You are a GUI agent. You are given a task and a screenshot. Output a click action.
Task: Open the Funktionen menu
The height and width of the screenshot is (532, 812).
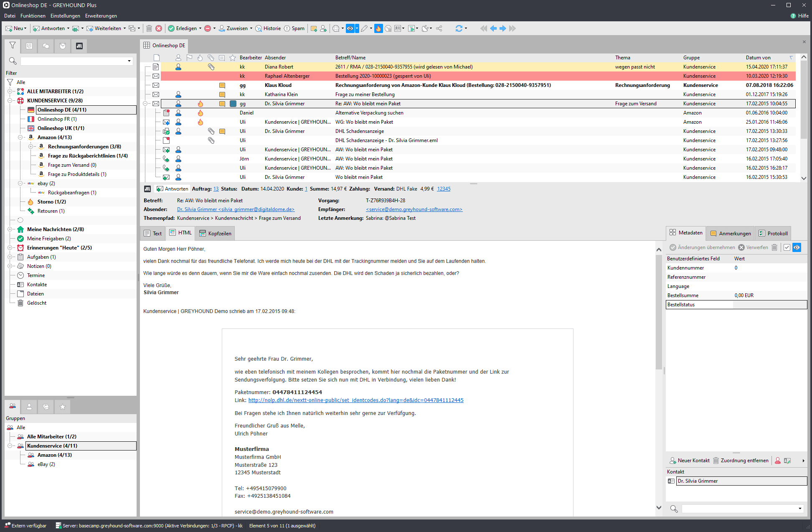tap(33, 16)
